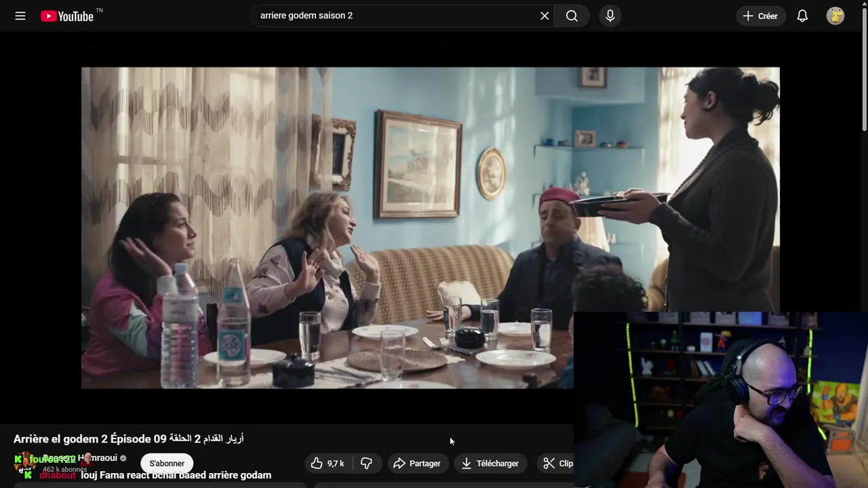
Task: Open the notifications bell
Action: click(x=802, y=16)
